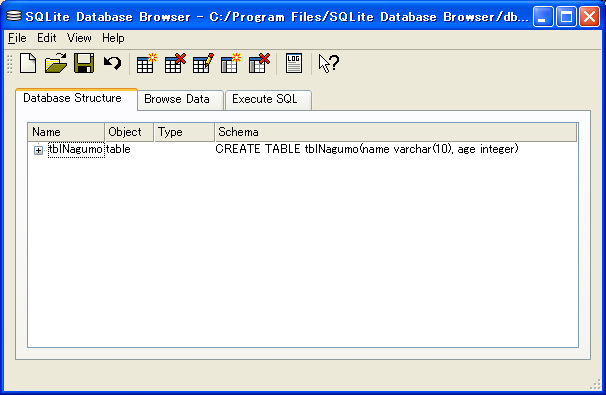The width and height of the screenshot is (606, 395).
Task: Switch to the Browse Data tab
Action: 180,100
